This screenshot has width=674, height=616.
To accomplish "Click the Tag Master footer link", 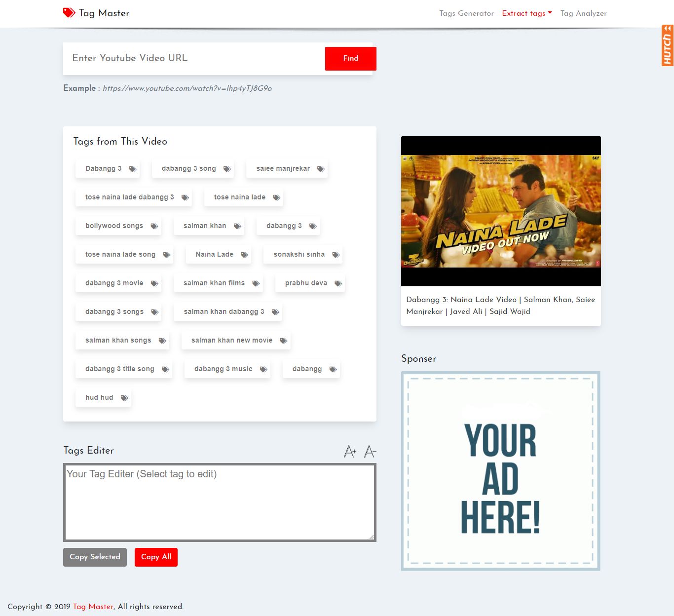I will tap(93, 607).
